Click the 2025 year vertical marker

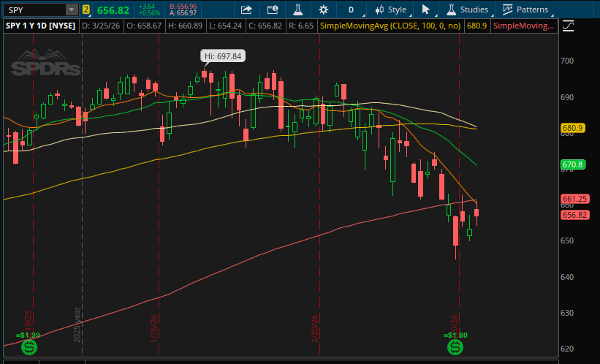(77, 325)
